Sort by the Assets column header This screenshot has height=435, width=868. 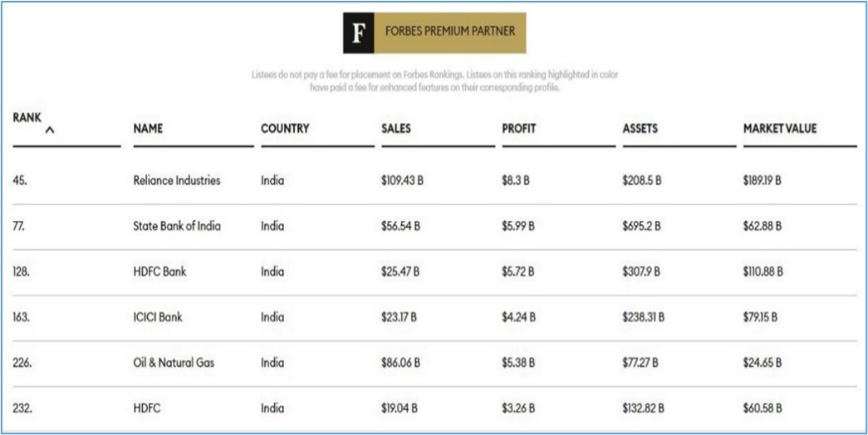click(x=640, y=129)
